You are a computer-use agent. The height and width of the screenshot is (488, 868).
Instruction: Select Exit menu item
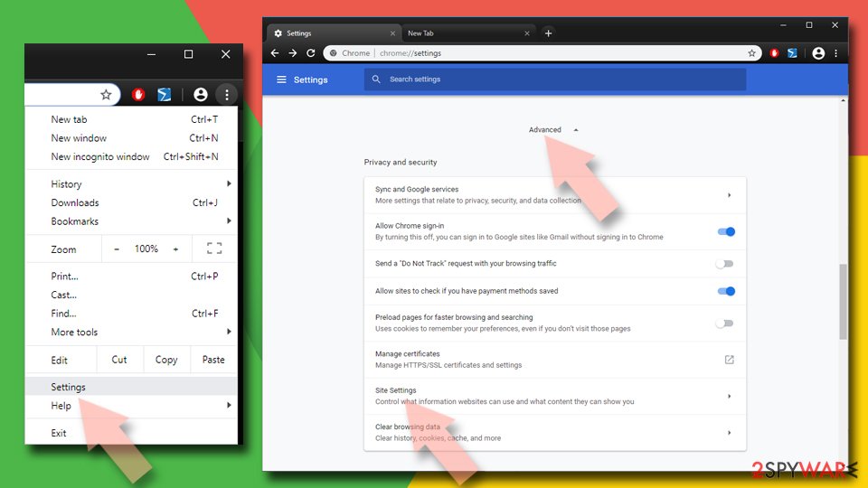[x=131, y=433]
